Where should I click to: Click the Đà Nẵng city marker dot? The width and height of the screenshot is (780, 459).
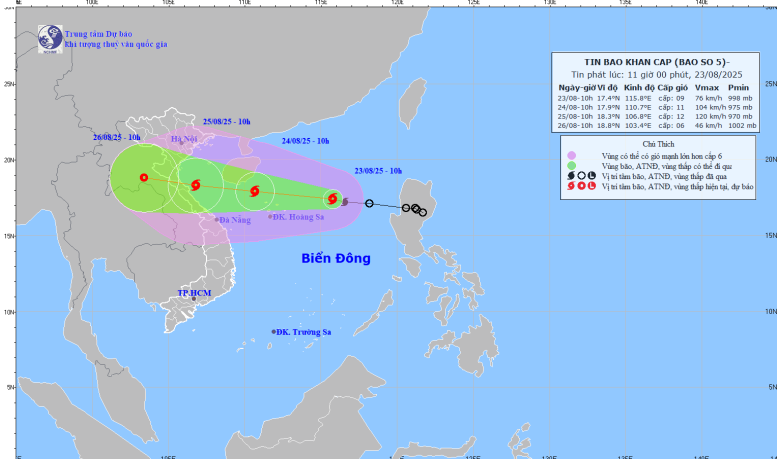tap(216, 220)
